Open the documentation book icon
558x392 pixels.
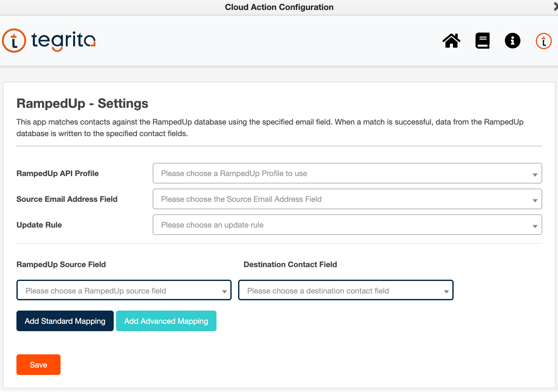[482, 41]
